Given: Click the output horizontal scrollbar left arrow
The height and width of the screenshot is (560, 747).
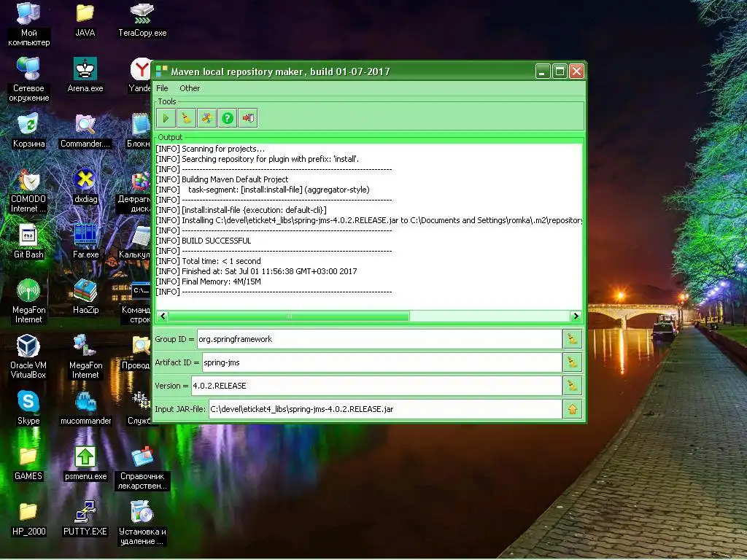Looking at the screenshot, I should 162,316.
